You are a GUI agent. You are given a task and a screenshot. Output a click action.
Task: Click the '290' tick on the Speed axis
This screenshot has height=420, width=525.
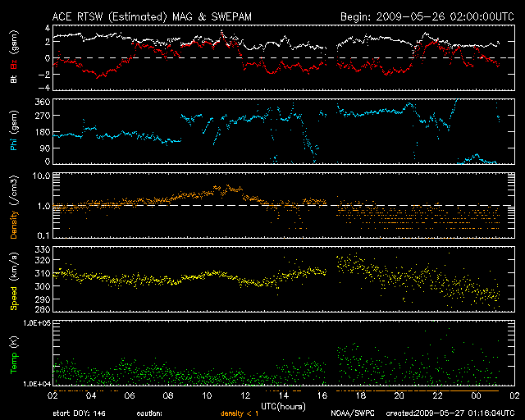pyautogui.click(x=43, y=299)
